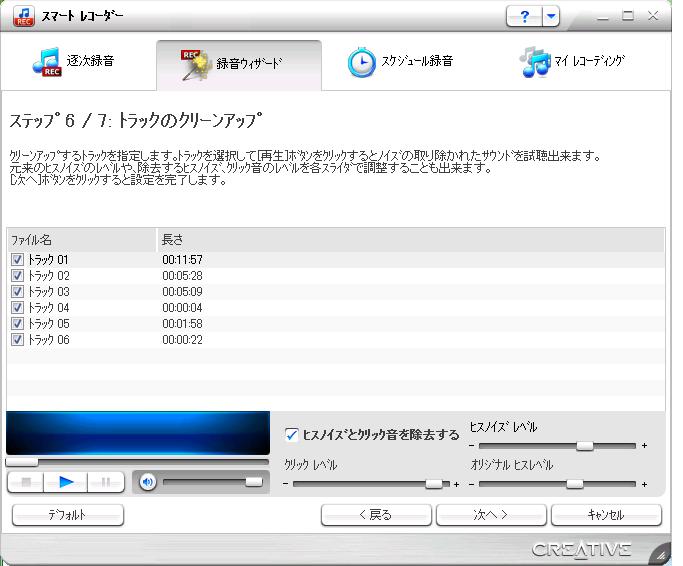Screen dimensions: 683x566
Task: Uncheck the トラック 01 checkbox
Action: pos(17,260)
